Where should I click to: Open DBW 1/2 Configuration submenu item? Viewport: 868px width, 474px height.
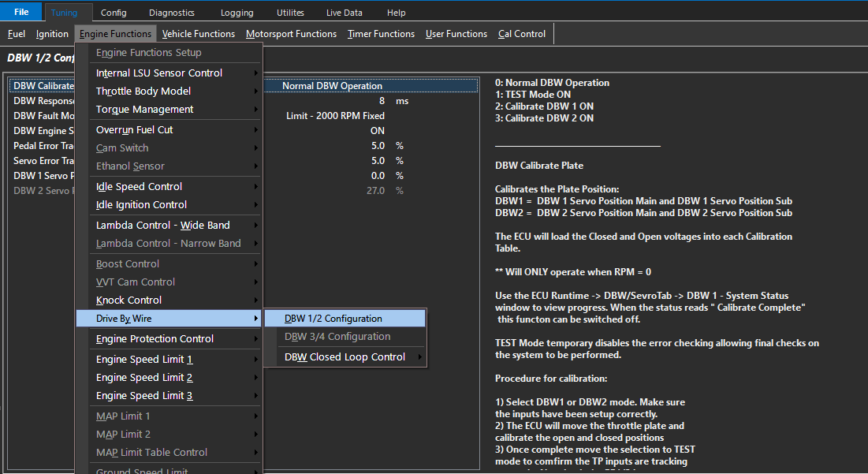(333, 319)
